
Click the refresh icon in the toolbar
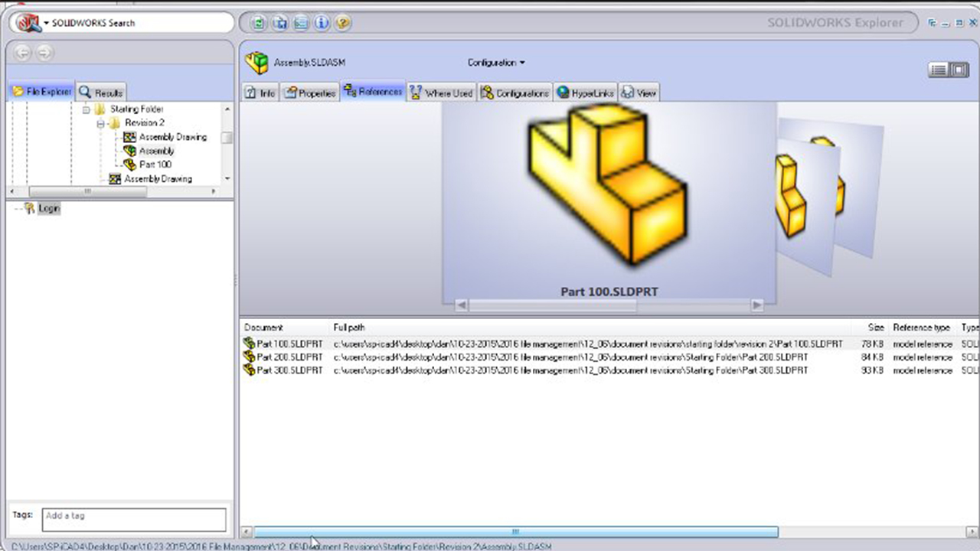[258, 23]
